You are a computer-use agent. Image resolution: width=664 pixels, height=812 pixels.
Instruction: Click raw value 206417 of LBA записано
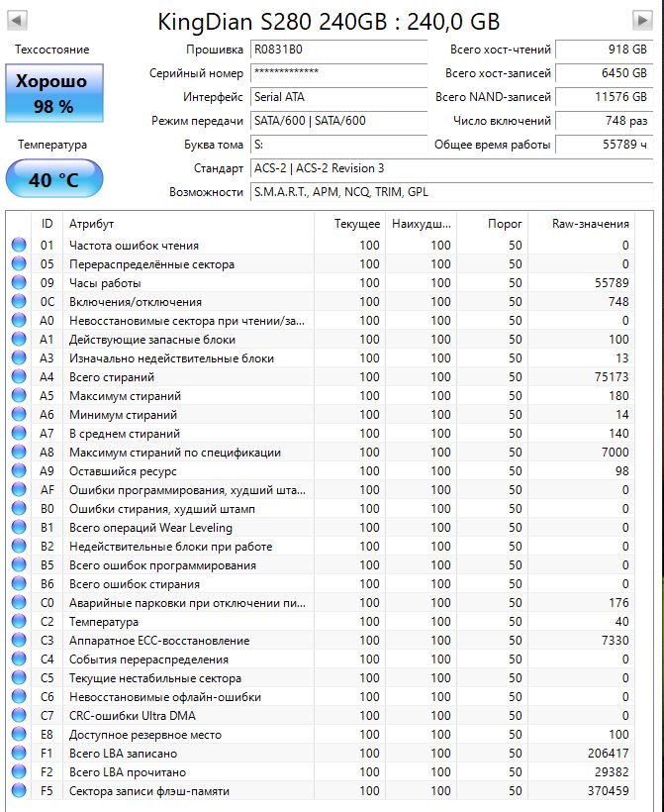click(x=609, y=753)
